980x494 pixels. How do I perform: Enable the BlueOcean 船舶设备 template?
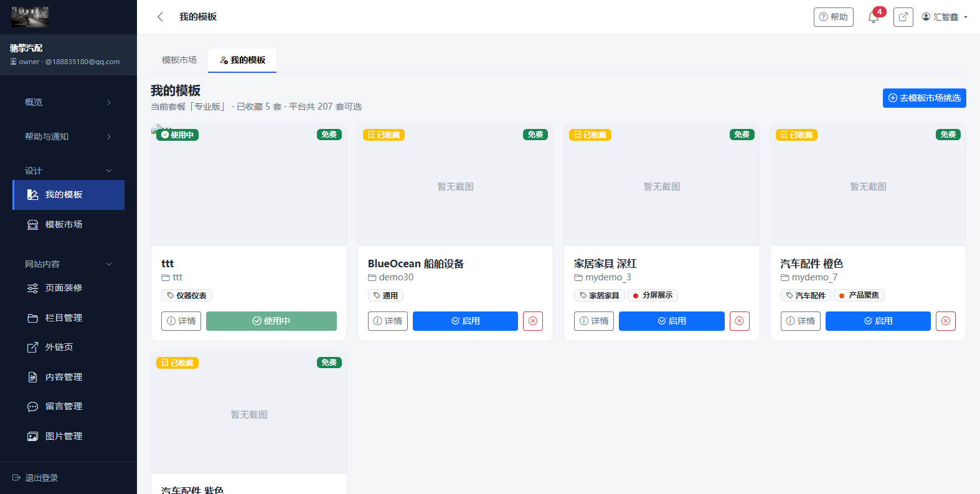(465, 321)
